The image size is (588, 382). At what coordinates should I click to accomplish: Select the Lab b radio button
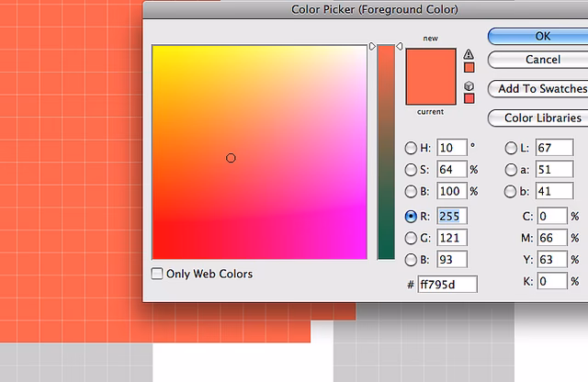(510, 191)
